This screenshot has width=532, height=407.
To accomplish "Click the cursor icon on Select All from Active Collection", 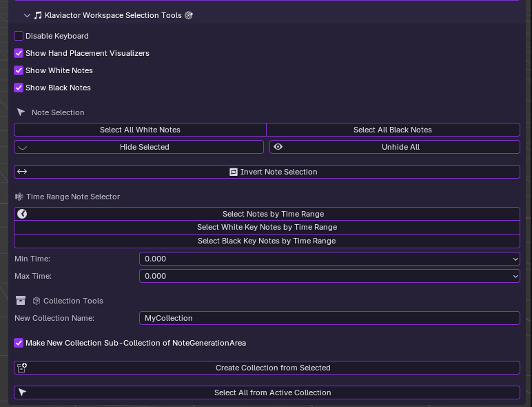I will point(22,393).
